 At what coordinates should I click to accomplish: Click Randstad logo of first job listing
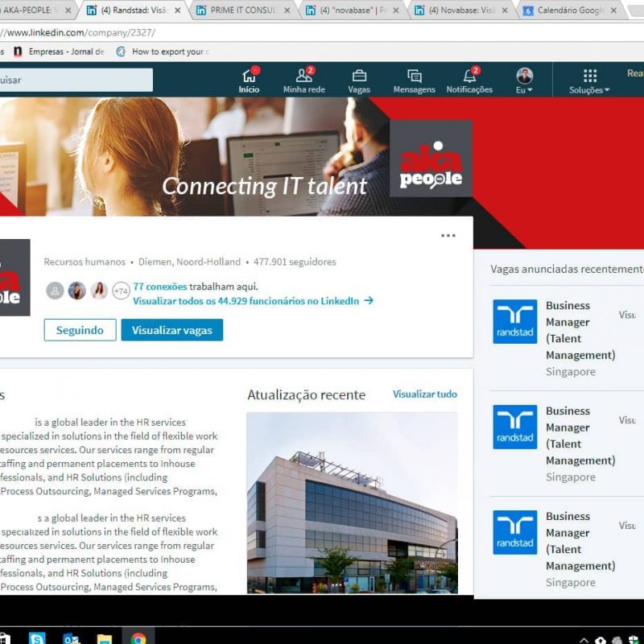coord(515,321)
